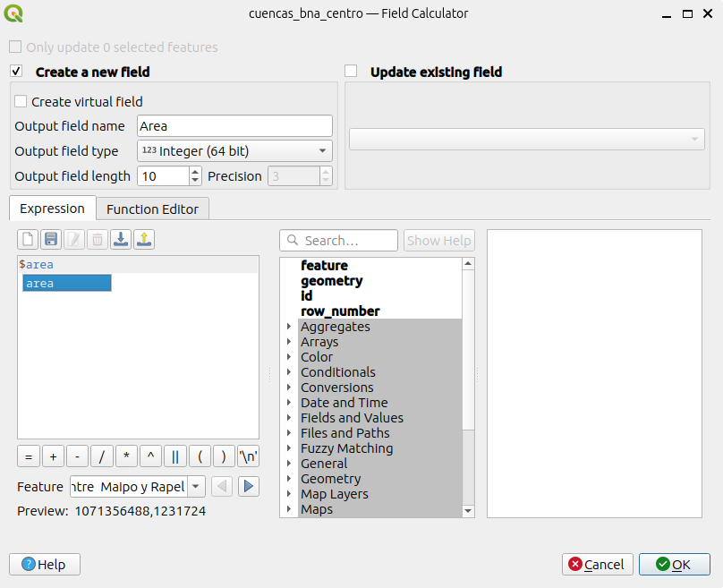This screenshot has height=588, width=723.
Task: Select the Expression tab
Action: (x=52, y=209)
